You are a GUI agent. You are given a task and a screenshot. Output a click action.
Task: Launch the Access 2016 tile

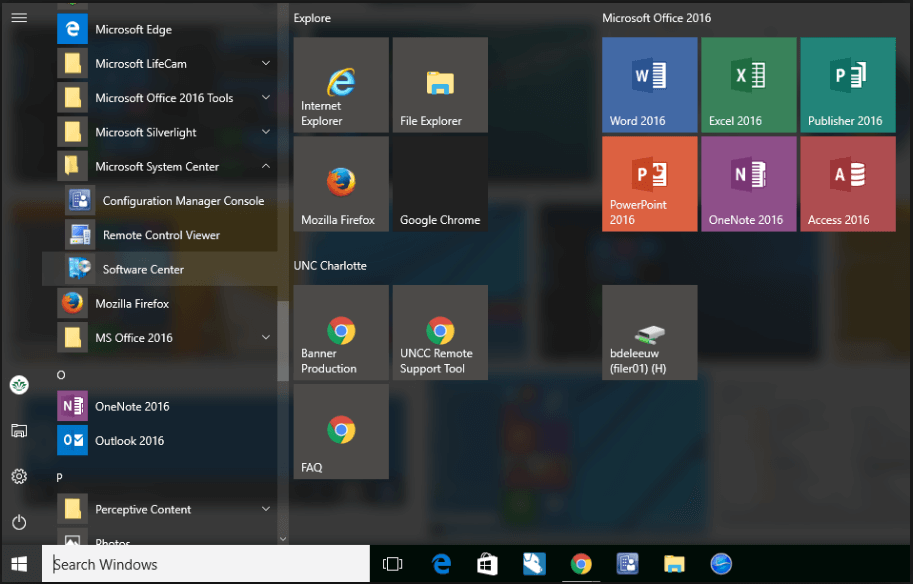848,184
